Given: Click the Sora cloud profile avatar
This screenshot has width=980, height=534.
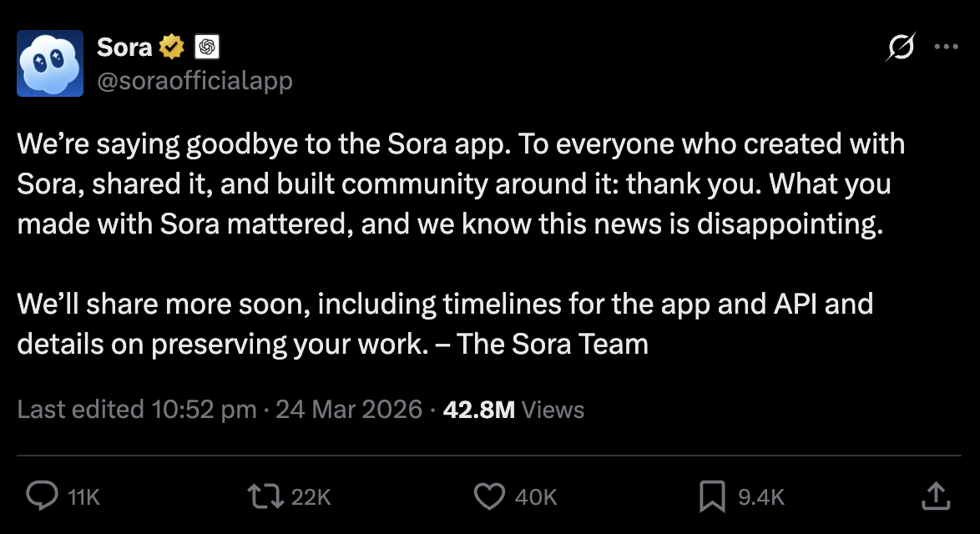Looking at the screenshot, I should [50, 63].
